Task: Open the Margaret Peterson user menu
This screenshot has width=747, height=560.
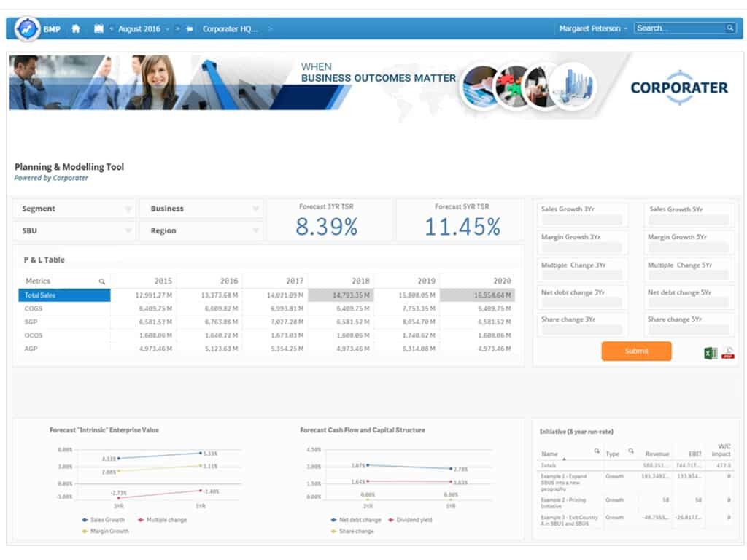Action: 593,28
